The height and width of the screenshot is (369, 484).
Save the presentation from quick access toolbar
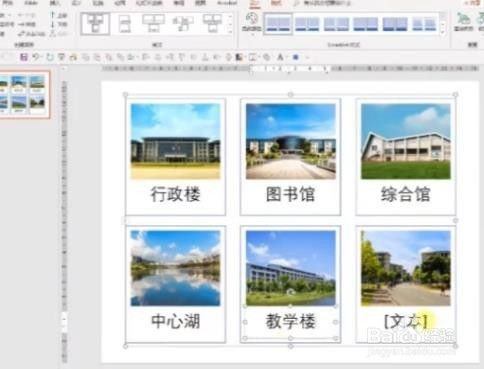coord(23,57)
